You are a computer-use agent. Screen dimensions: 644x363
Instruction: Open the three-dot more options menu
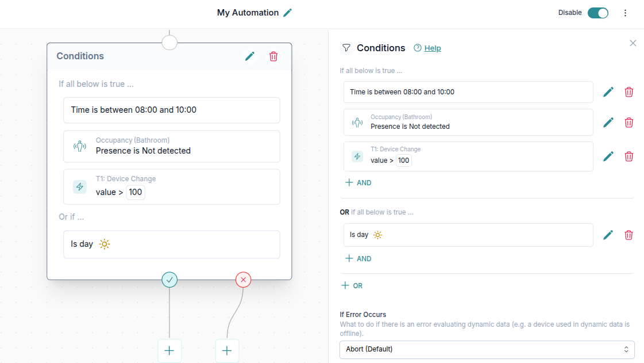pyautogui.click(x=626, y=13)
